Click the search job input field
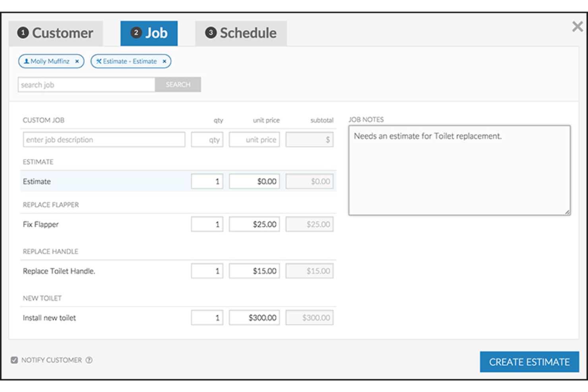The height and width of the screenshot is (392, 588). click(86, 84)
